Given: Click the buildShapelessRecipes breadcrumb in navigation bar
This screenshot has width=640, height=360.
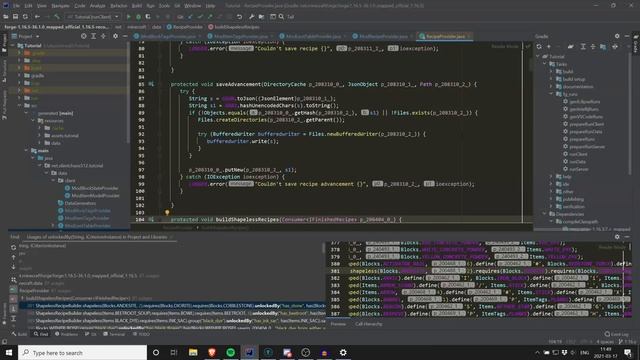Looking at the screenshot, I should click(x=233, y=27).
